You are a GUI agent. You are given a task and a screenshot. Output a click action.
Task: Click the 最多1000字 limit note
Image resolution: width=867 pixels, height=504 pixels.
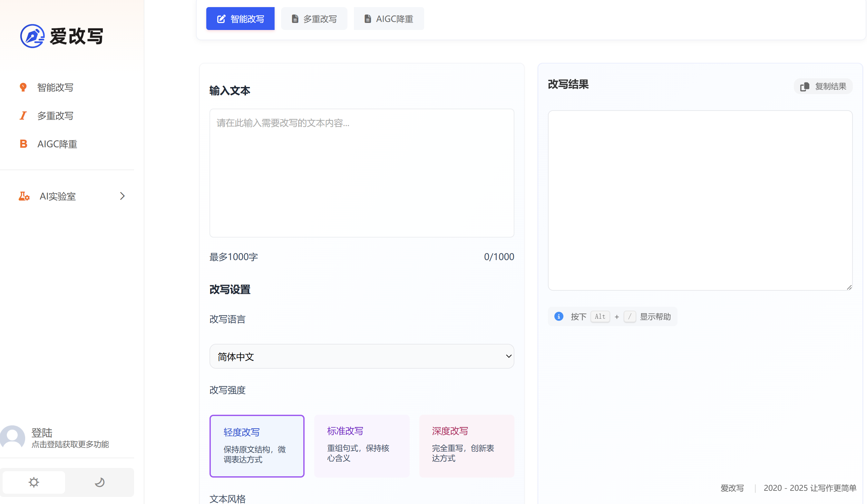[x=234, y=257]
